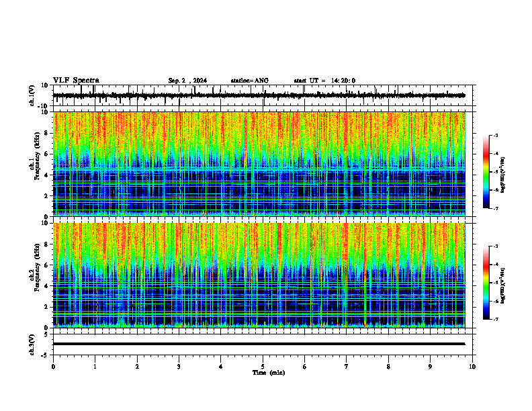The width and height of the screenshot is (532, 411).
Task: Click the time axis tick label "4"
Action: 221,367
